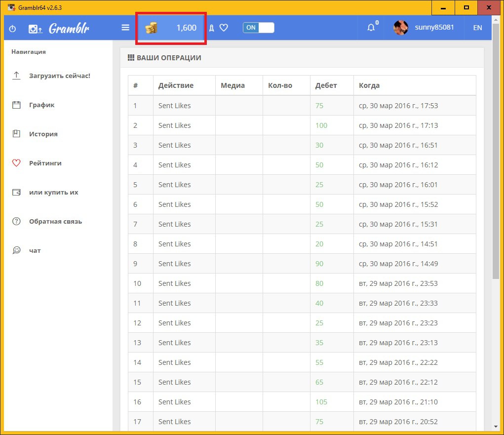Viewport: 504px width, 435px height.
Task: Click the date ending 16:51
Action: (x=398, y=145)
